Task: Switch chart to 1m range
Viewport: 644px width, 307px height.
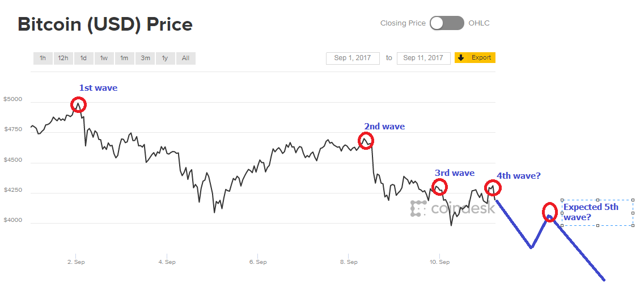Action: tap(124, 58)
